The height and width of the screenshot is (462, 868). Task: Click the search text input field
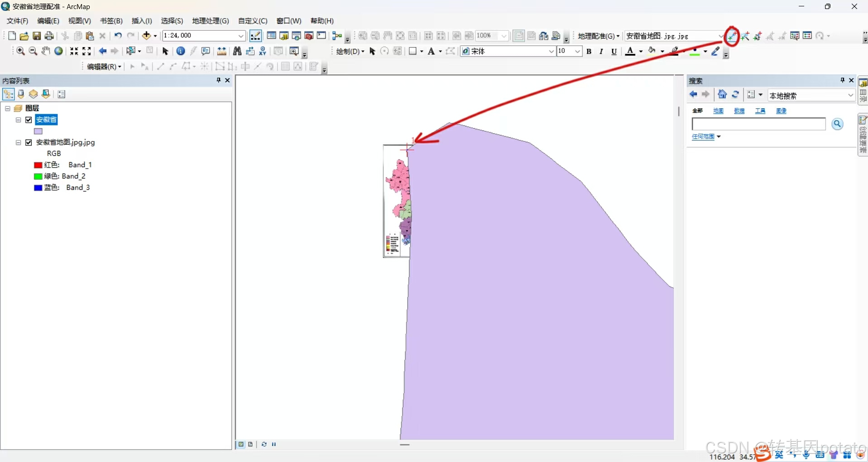point(758,124)
